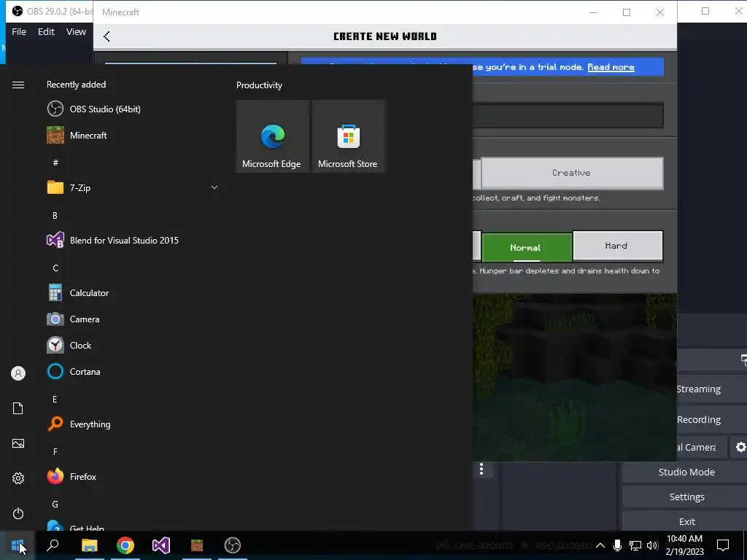This screenshot has width=747, height=560.
Task: Click the world name input field
Action: pyautogui.click(x=568, y=116)
